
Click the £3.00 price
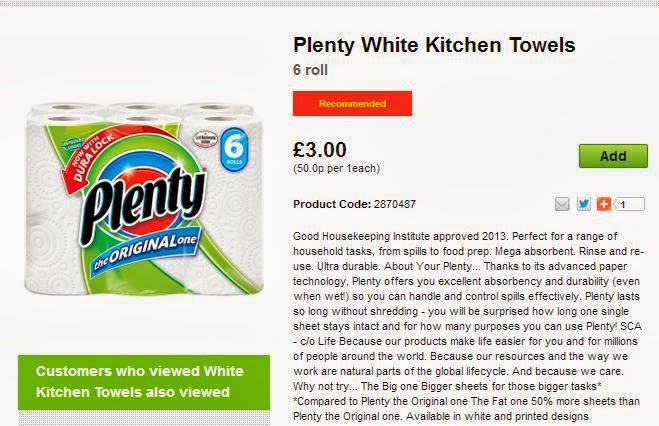pos(320,151)
